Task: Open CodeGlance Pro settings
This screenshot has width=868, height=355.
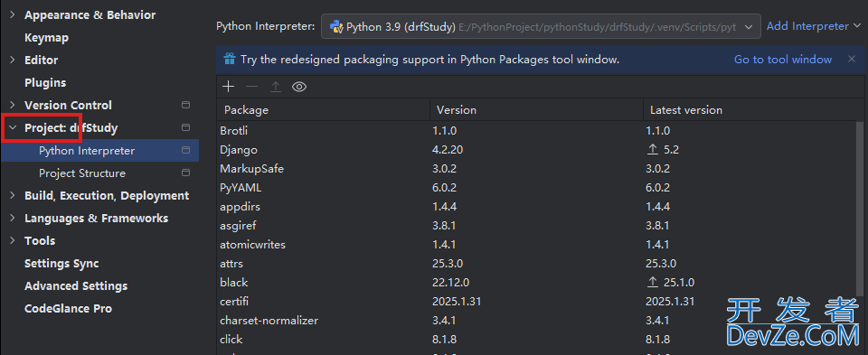Action: point(68,309)
